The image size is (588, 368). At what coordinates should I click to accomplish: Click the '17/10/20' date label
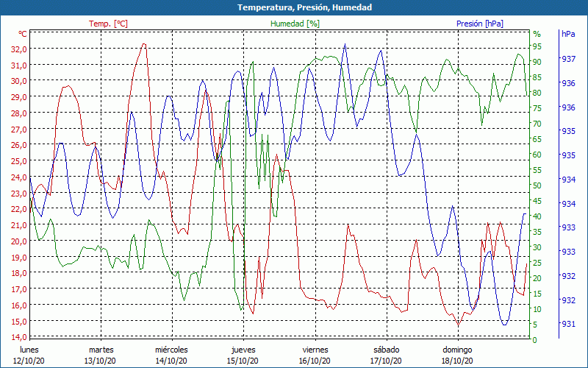tap(386, 361)
